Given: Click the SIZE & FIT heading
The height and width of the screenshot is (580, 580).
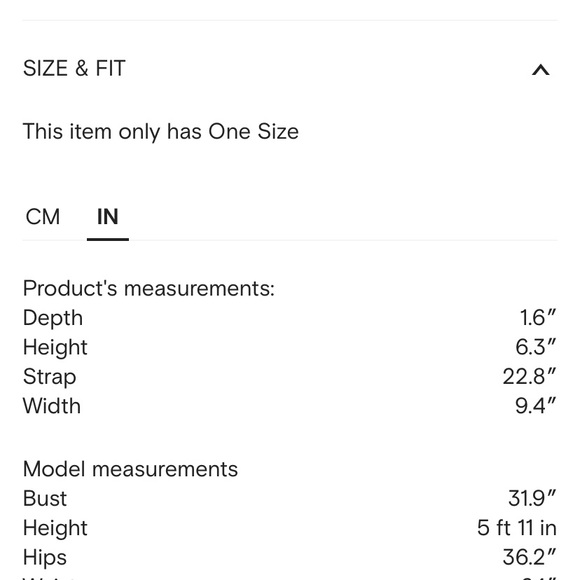Looking at the screenshot, I should coord(74,68).
